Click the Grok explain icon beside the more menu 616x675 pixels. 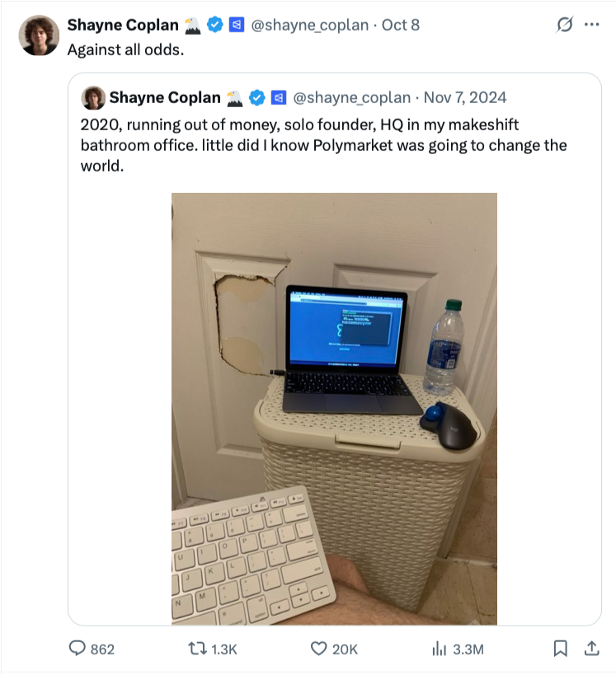[x=564, y=25]
